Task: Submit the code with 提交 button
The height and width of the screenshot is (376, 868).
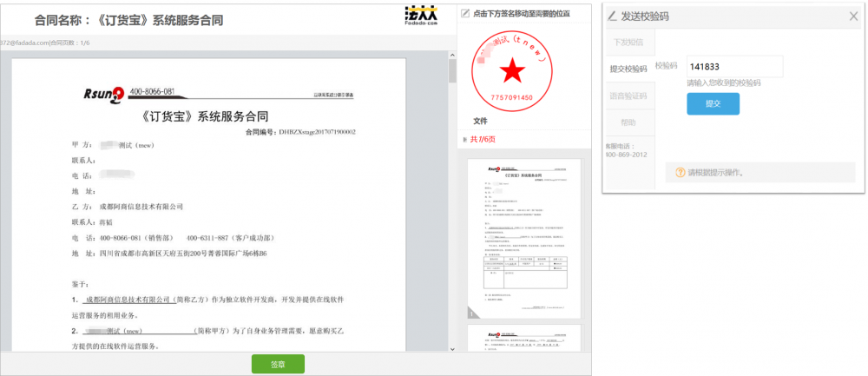Action: [x=713, y=104]
